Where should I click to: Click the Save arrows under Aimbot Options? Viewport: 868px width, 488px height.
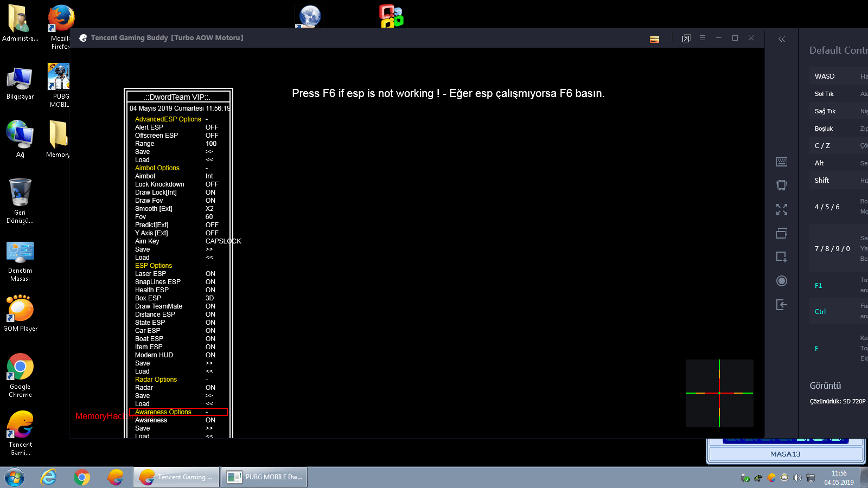coord(209,249)
